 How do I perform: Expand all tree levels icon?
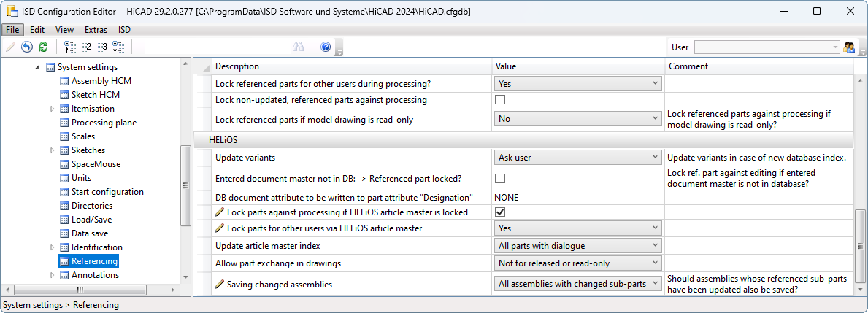pos(118,47)
